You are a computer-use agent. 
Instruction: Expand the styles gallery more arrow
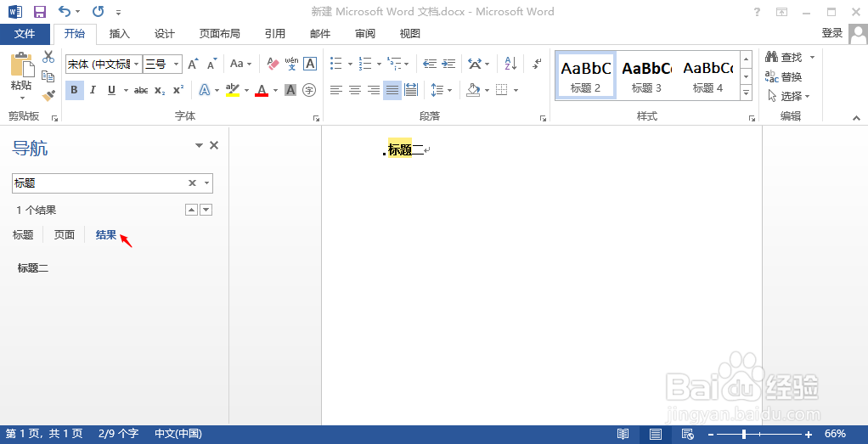pos(747,93)
